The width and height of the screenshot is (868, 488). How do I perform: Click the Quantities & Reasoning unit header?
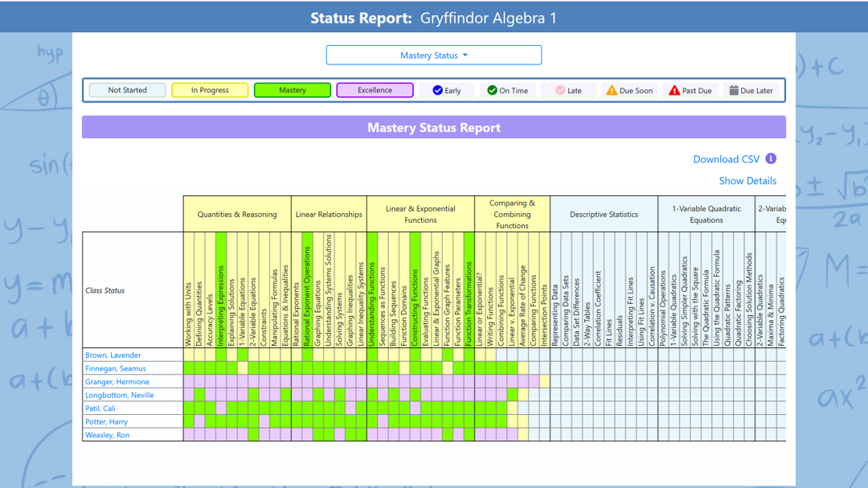[x=237, y=215]
